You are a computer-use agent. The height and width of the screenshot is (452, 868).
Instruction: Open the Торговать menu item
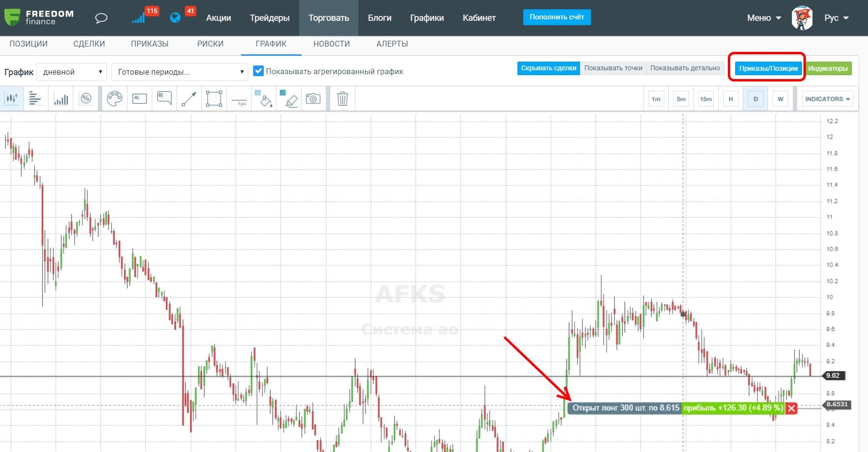tap(329, 18)
